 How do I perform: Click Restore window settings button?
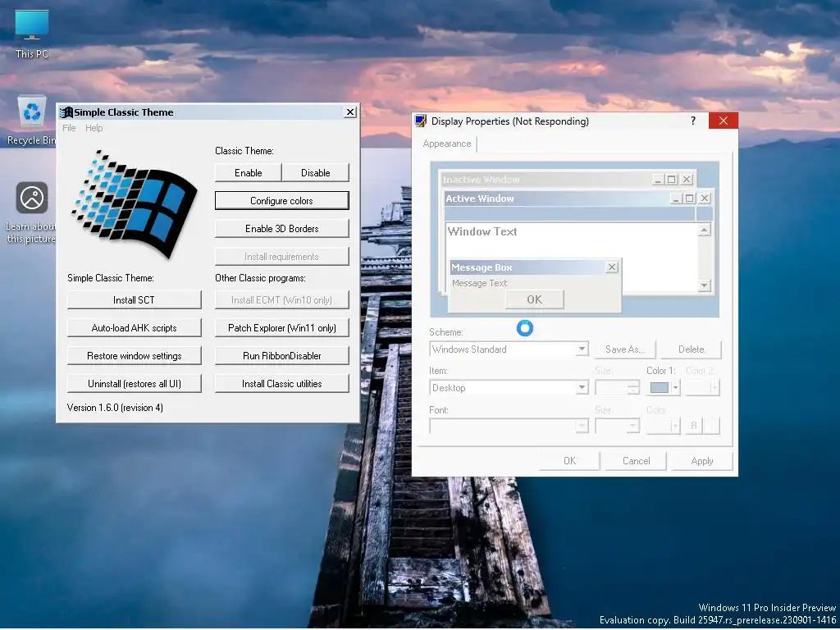point(134,356)
